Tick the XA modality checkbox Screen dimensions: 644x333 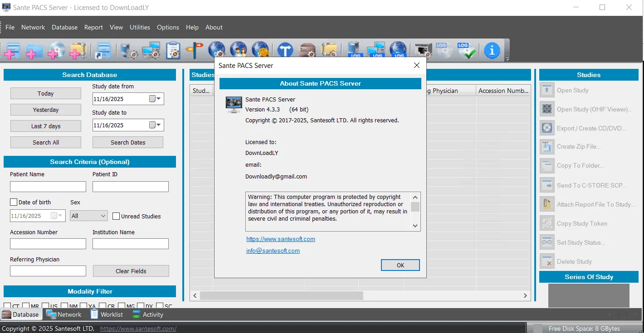pos(83,306)
